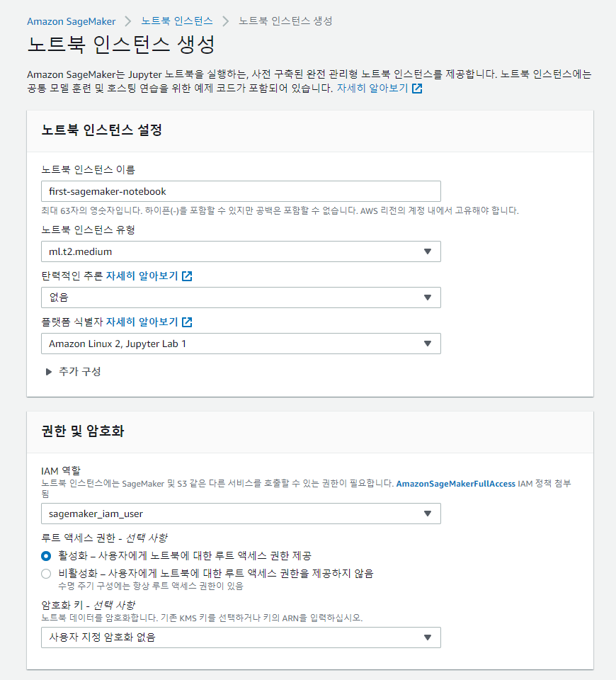Expand the 추가 구성 section
Screen dimensions: 616x680
(73, 372)
